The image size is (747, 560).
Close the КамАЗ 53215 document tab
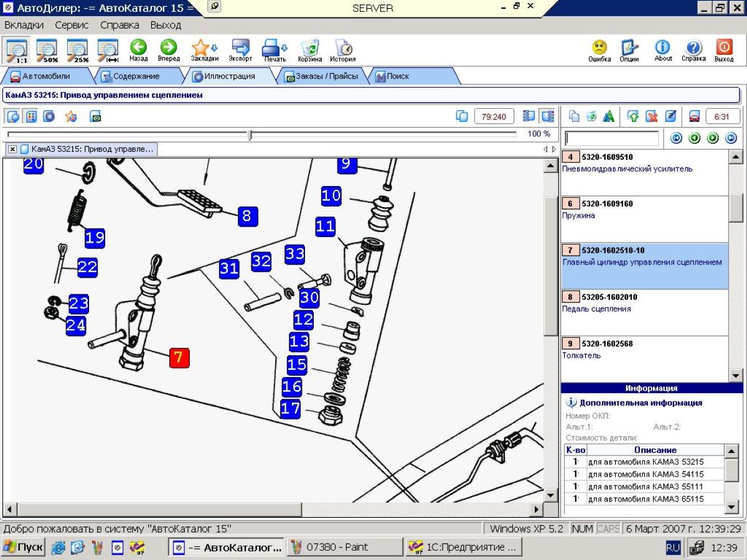tap(12, 149)
